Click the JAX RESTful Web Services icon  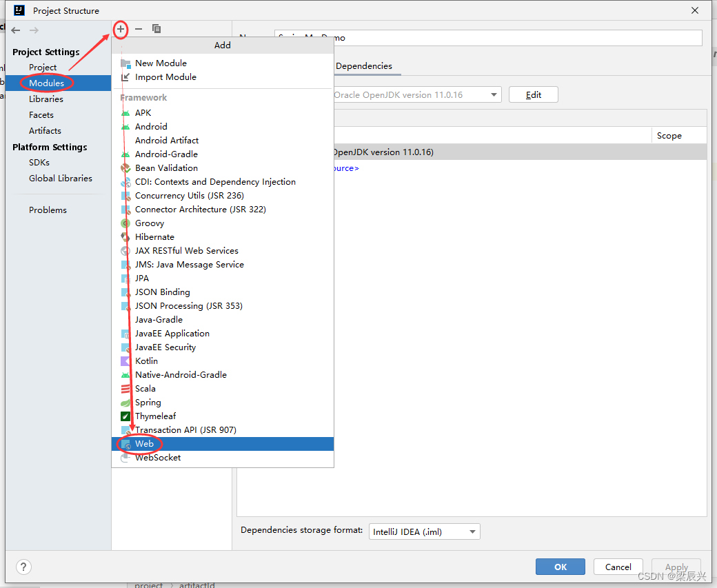pyautogui.click(x=125, y=250)
